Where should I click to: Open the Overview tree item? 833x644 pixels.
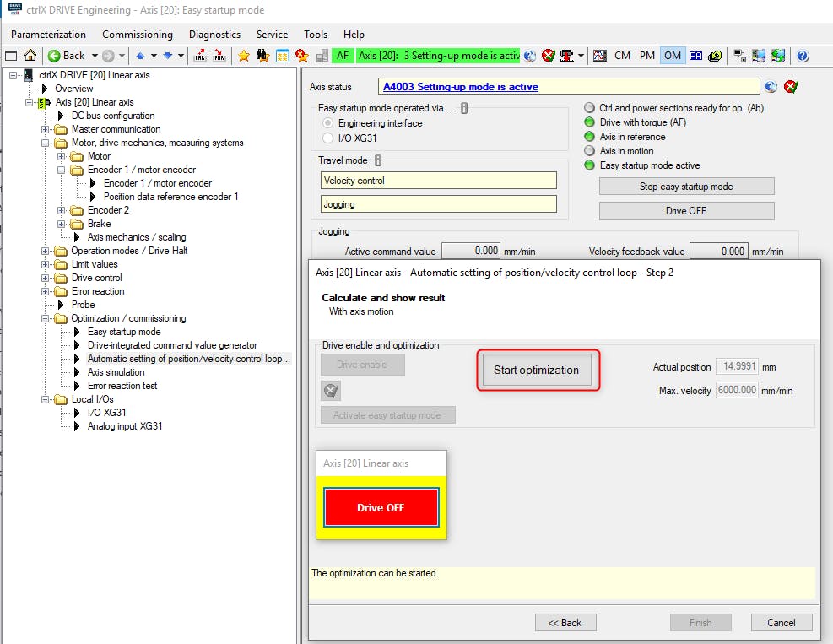tap(73, 89)
